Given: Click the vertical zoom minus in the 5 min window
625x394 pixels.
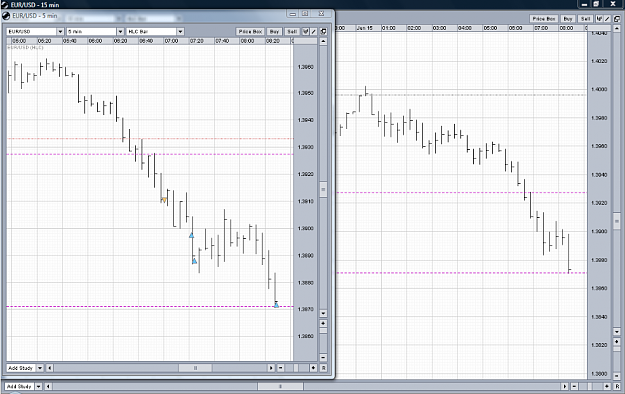Looking at the screenshot, I should tap(323, 357).
